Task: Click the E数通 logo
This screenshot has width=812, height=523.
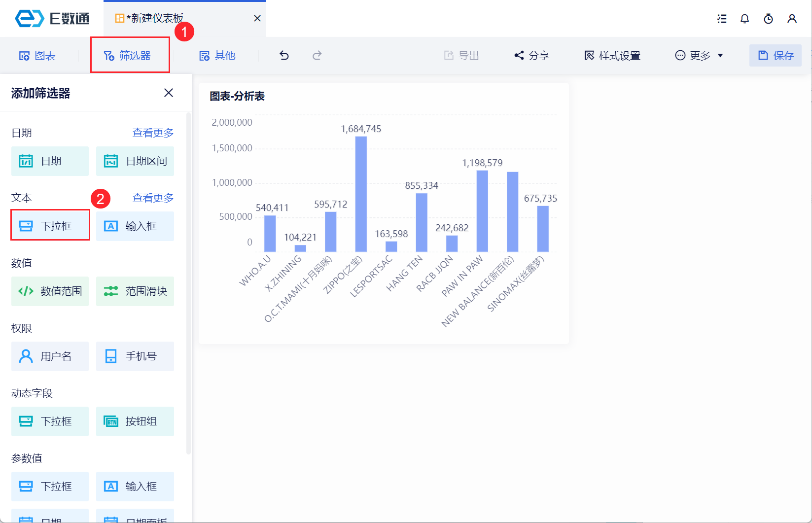Action: pos(52,19)
